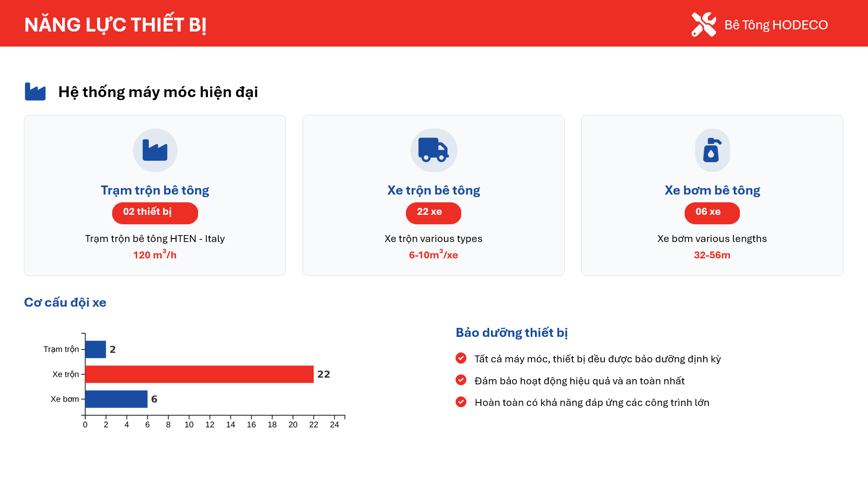Click the "02 thiết bị" red badge
Image resolution: width=868 pixels, height=487 pixels.
pyautogui.click(x=155, y=213)
